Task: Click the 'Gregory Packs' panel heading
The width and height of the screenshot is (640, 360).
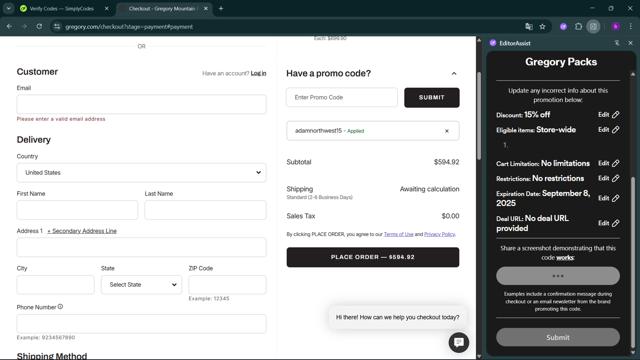Action: pyautogui.click(x=561, y=62)
